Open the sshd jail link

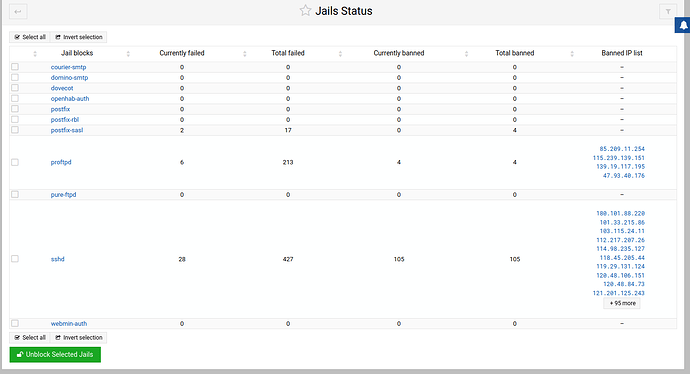pyautogui.click(x=58, y=259)
